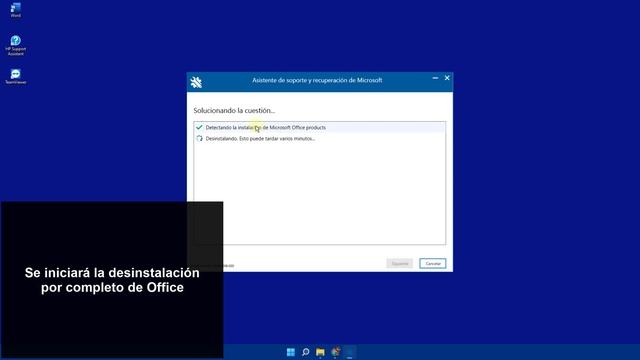
Task: Minimize the Asistente de soporte window
Action: point(435,78)
